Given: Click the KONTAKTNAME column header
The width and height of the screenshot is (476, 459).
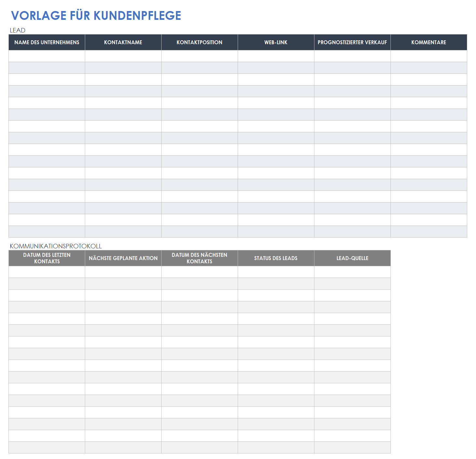Looking at the screenshot, I should [123, 42].
